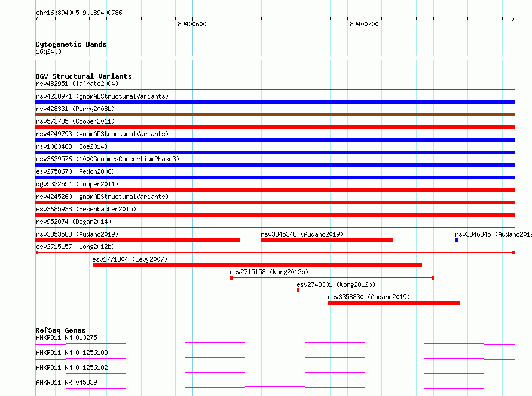Open variant nsv3353583 (Audano2019)
Viewport: 532px width, 396px height.
pos(77,234)
